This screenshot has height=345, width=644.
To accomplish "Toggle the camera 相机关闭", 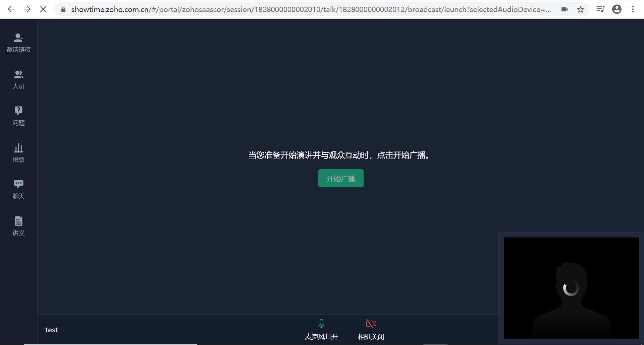I will pos(371,330).
